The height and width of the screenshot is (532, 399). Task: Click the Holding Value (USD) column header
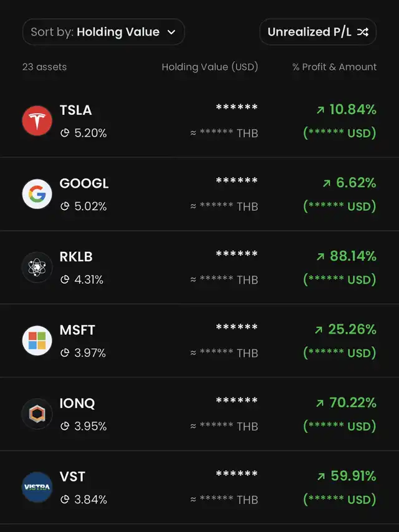point(209,67)
